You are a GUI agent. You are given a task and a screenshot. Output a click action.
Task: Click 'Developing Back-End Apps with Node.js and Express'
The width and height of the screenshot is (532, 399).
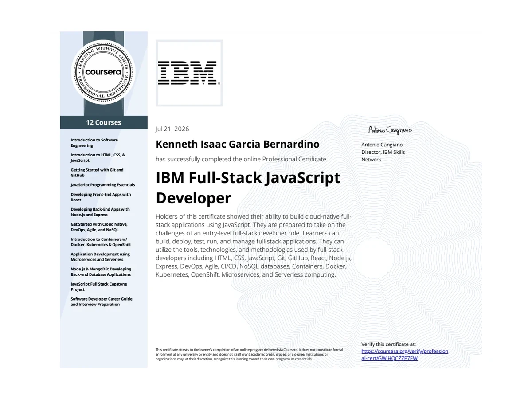click(100, 212)
